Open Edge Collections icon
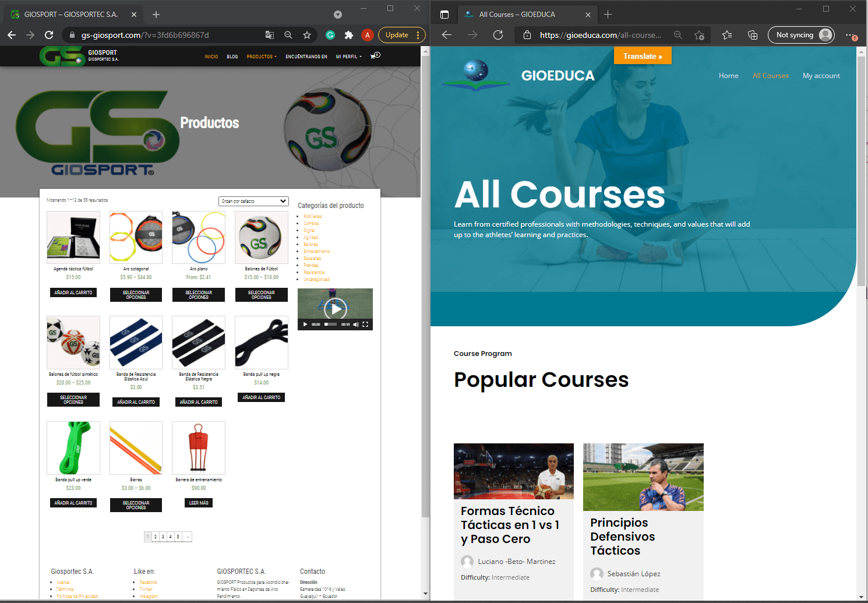Screen dimensions: 868x603 click(753, 35)
